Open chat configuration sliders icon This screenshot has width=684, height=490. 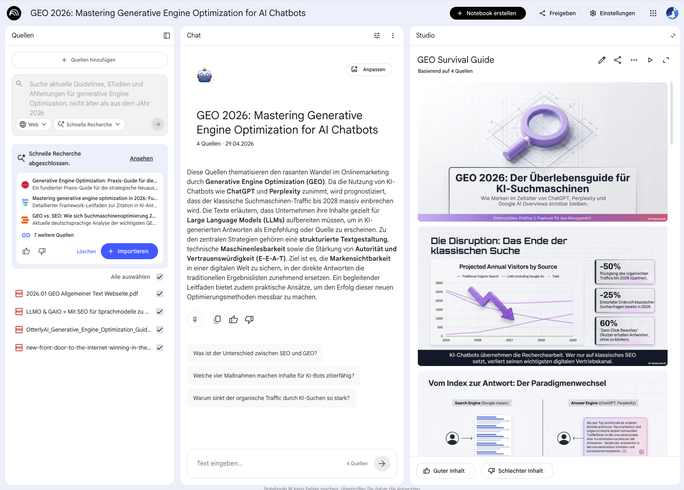(377, 35)
